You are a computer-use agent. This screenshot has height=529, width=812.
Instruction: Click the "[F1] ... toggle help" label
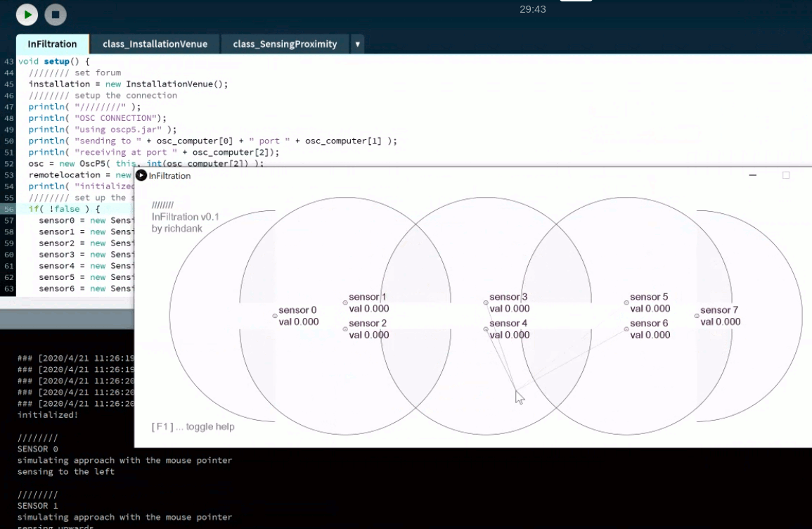193,427
